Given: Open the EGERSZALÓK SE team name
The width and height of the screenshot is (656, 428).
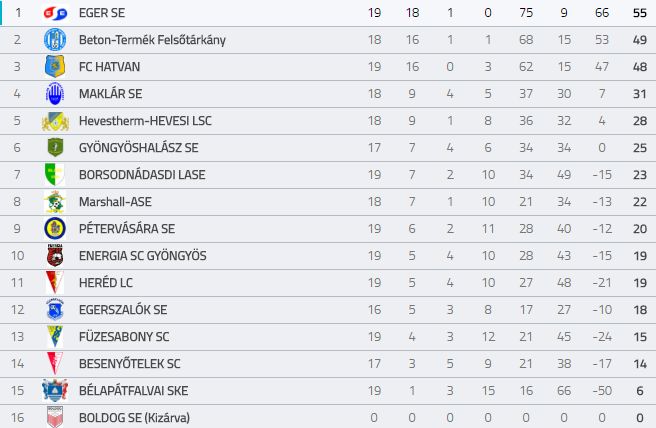Looking at the screenshot, I should pyautogui.click(x=123, y=310).
